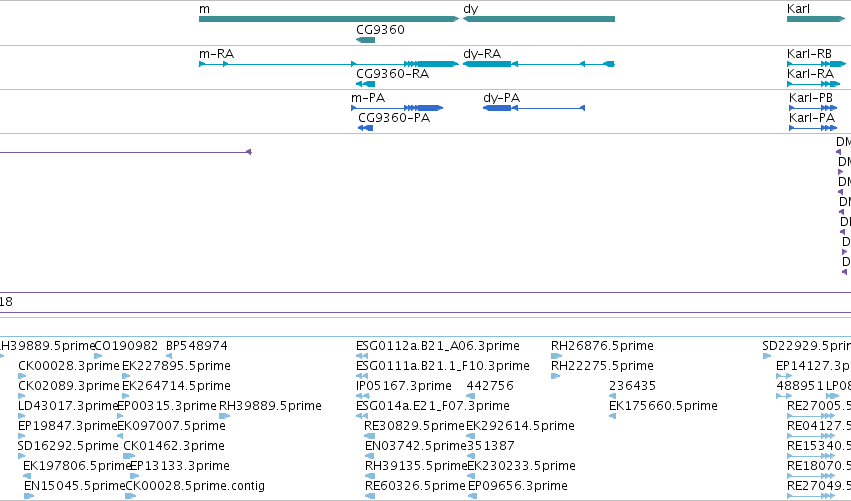Select the EK175660.5prime EST label

(663, 406)
